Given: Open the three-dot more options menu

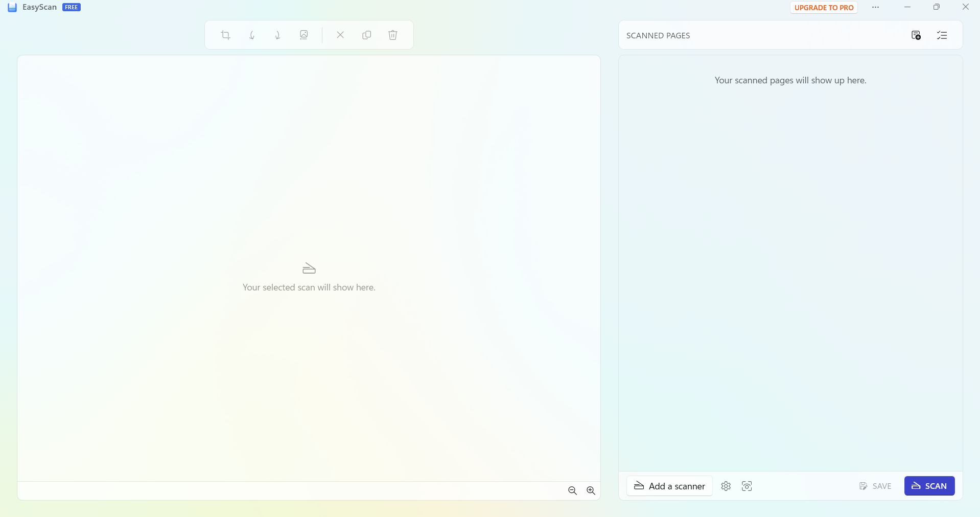Looking at the screenshot, I should (x=875, y=7).
